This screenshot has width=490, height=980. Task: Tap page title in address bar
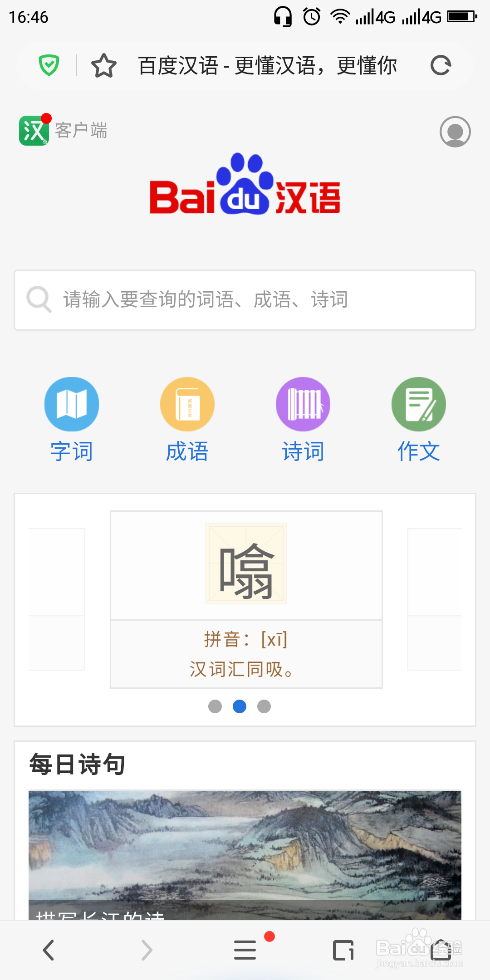268,65
